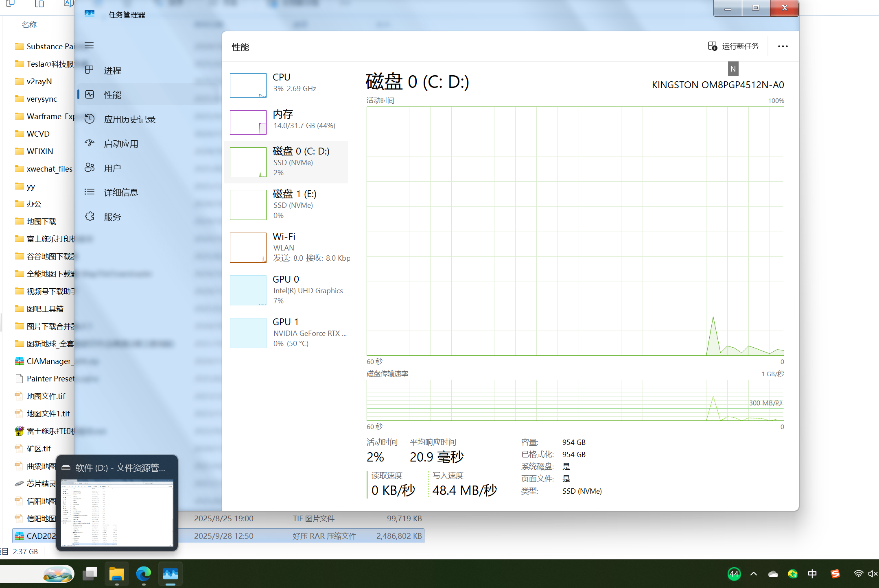Open the 详细信息 details page
The height and width of the screenshot is (588, 879).
[147, 192]
